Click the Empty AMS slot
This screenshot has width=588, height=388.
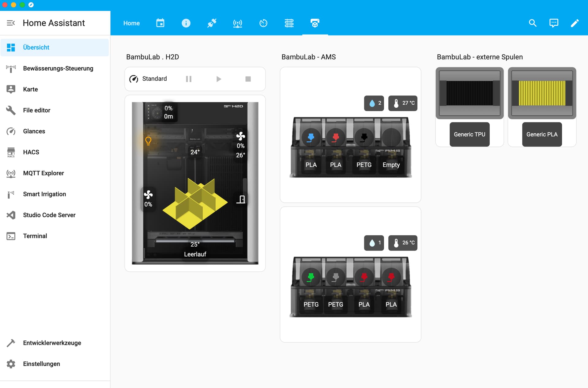coord(391,165)
